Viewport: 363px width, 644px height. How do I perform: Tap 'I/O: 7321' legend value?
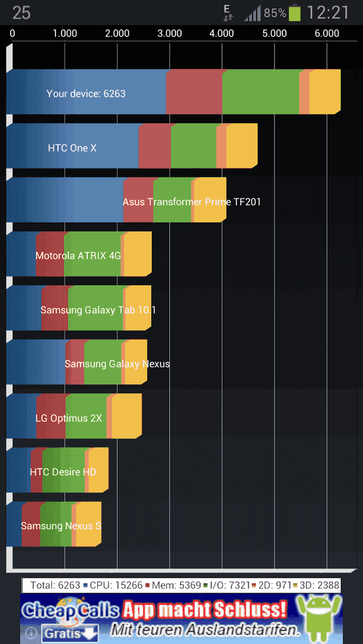pos(229,586)
